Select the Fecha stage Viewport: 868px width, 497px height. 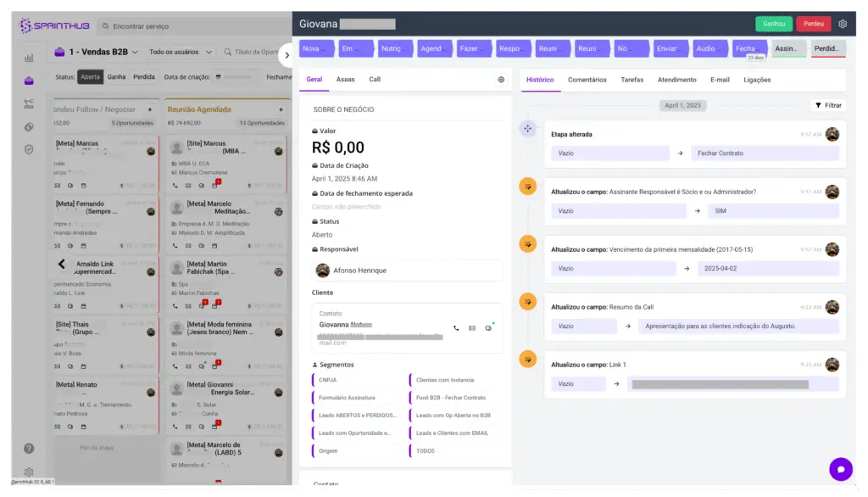pyautogui.click(x=749, y=48)
